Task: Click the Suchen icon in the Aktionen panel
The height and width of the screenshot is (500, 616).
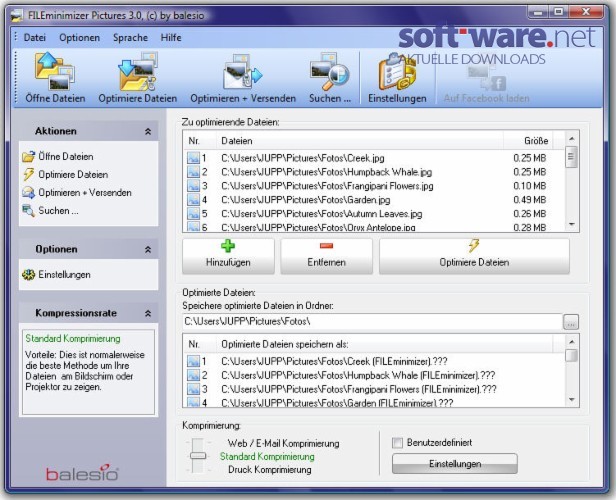Action: tap(28, 211)
